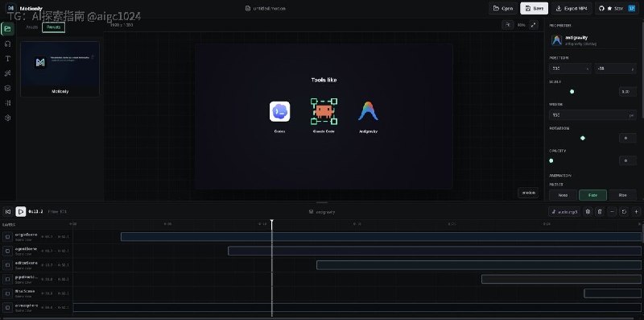Select the finalScene timeline clip
Image resolution: width=644 pixels, height=320 pixels.
point(613,293)
